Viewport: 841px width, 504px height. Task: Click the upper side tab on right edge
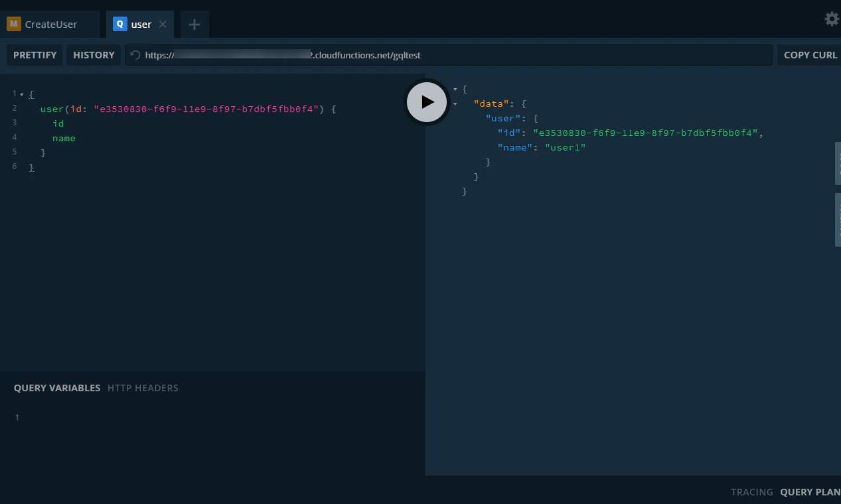pyautogui.click(x=838, y=163)
